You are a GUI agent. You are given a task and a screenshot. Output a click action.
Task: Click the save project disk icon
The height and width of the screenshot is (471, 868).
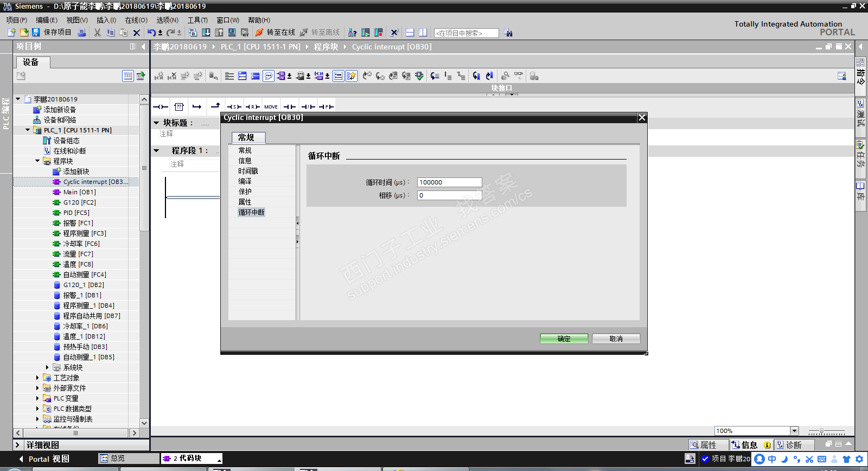click(36, 33)
